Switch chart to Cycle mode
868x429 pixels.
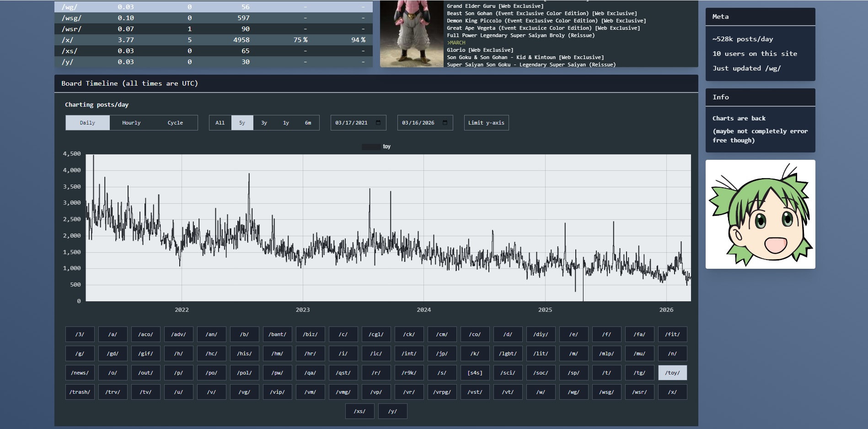175,123
